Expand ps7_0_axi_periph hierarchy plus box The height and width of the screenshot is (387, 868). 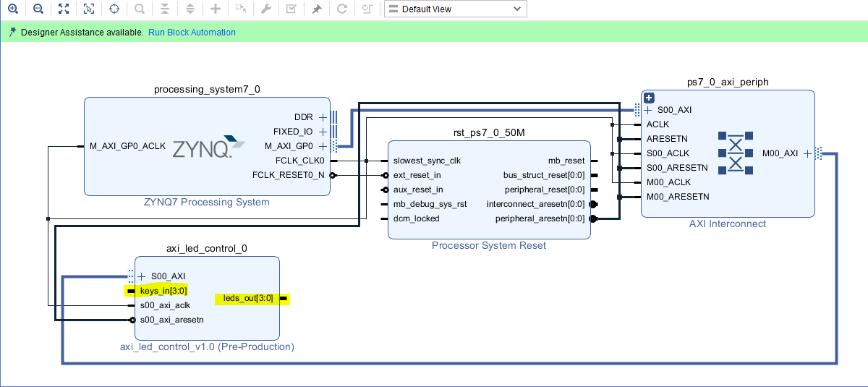coord(649,98)
